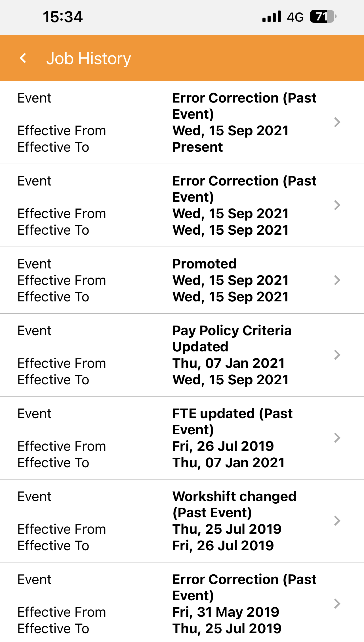Tap chevron for Error Correction ending 15 Sep 2021
The image size is (364, 642).
pos(337,205)
